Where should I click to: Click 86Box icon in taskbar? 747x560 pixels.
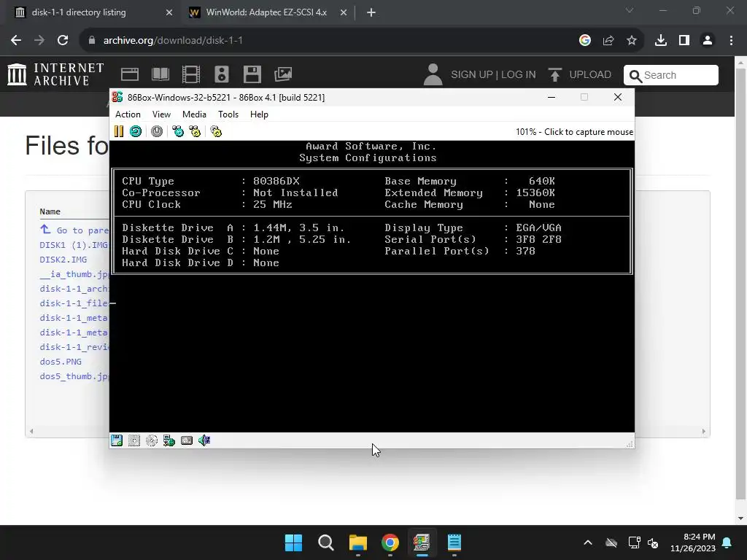(x=422, y=542)
